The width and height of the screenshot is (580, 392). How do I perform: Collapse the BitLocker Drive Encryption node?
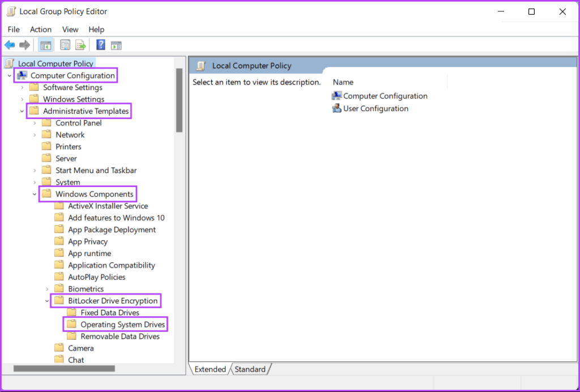coord(47,301)
